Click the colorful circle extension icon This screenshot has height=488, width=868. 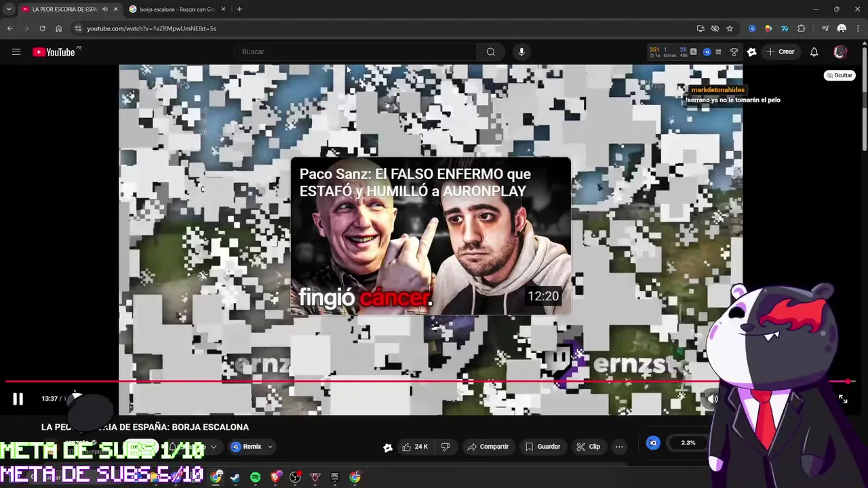[x=768, y=28]
